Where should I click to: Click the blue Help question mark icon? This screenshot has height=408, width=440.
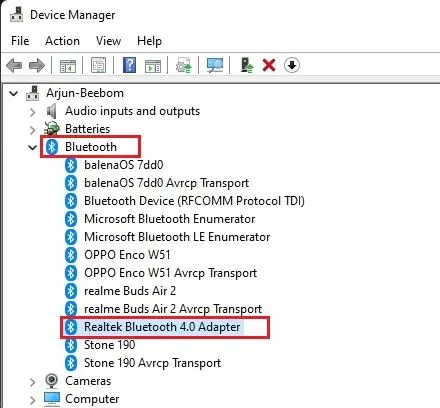[129, 65]
